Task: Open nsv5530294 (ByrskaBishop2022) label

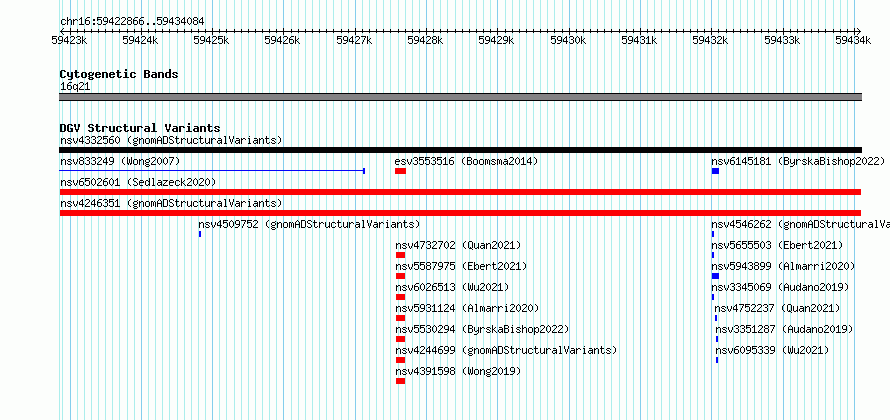Action: (482, 329)
